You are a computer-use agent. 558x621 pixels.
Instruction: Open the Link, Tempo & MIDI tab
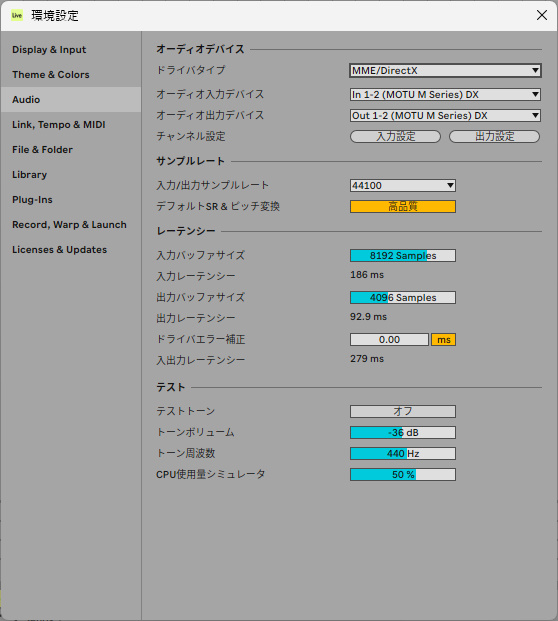[x=59, y=124]
